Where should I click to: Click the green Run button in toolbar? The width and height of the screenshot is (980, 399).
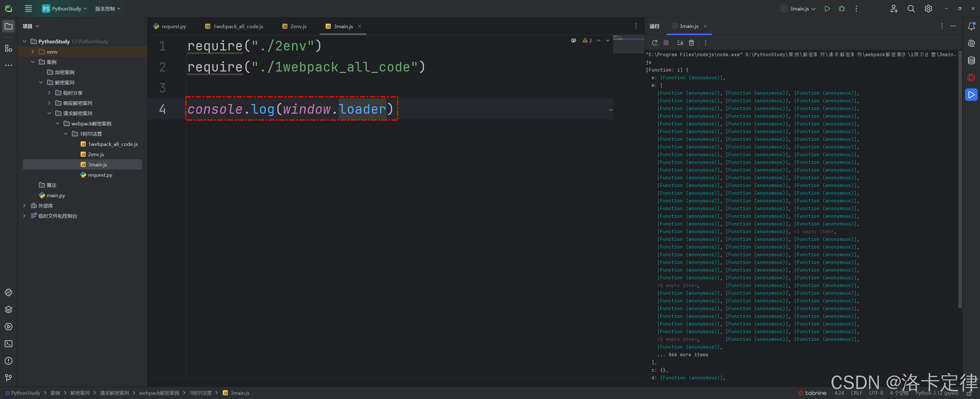(827, 8)
